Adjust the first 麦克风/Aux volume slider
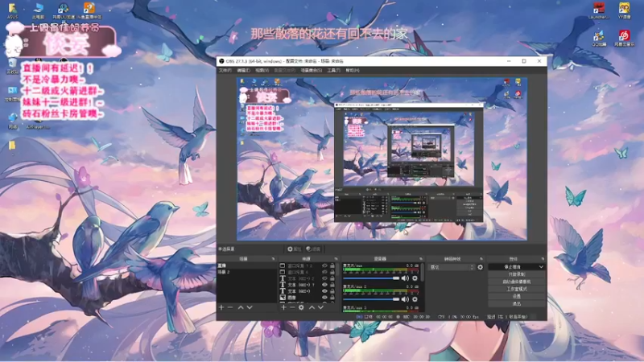 coord(371,278)
